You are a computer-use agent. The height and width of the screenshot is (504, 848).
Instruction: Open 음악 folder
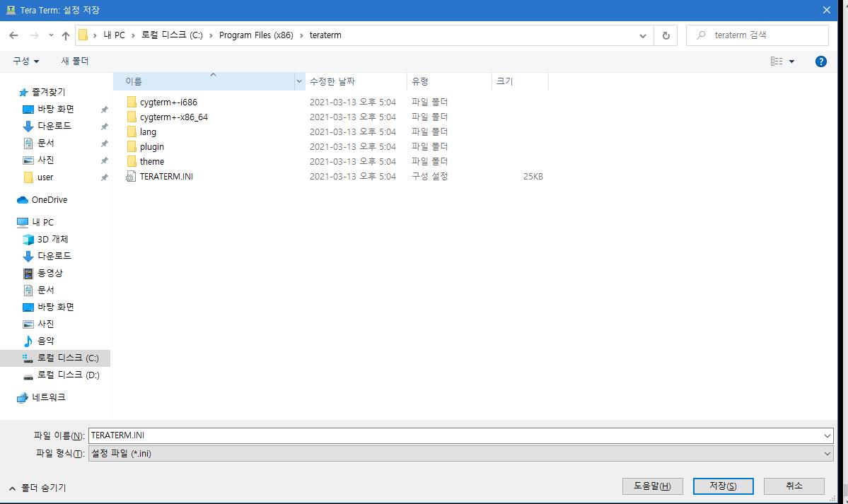pyautogui.click(x=45, y=341)
